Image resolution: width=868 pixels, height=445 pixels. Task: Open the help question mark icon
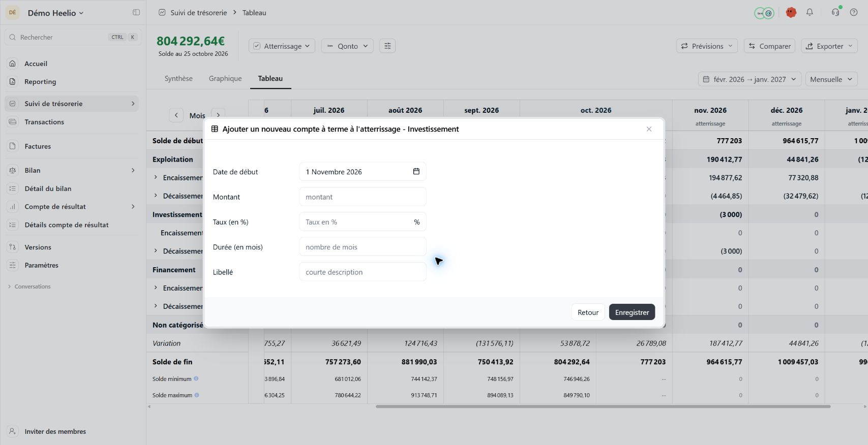(x=854, y=13)
